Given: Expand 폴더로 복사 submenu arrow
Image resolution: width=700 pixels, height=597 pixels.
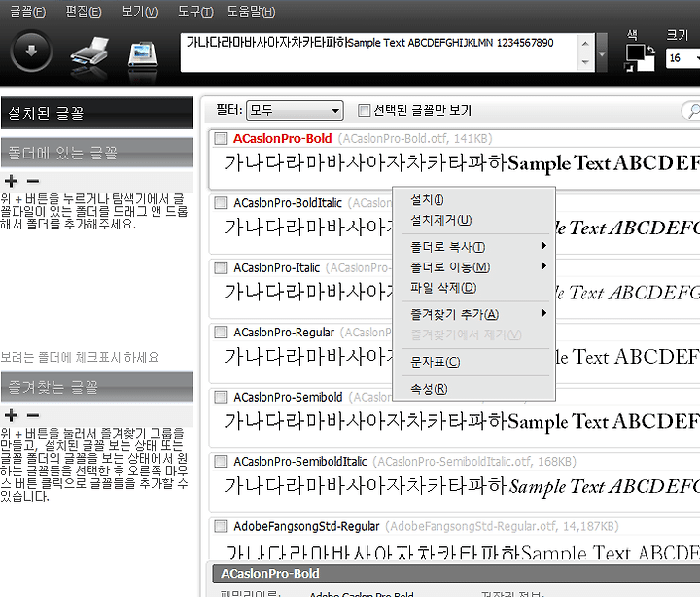Looking at the screenshot, I should (543, 246).
